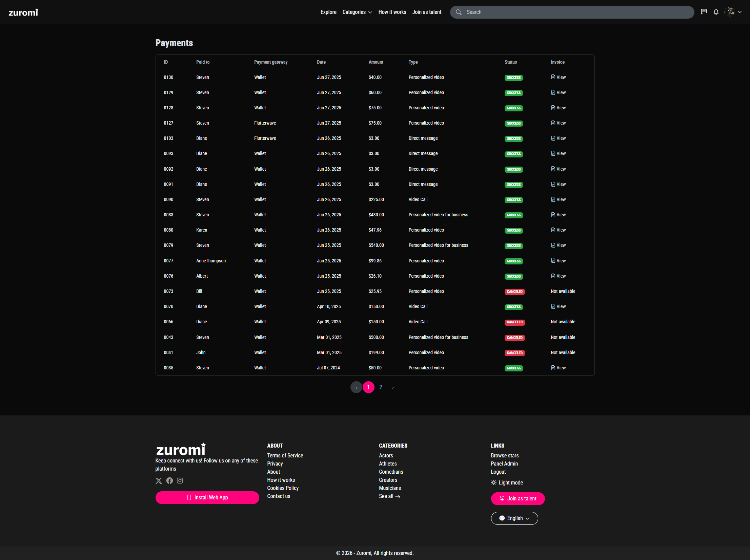The image size is (750, 560).
Task: Click the X (Twitter) social icon
Action: pos(159,480)
